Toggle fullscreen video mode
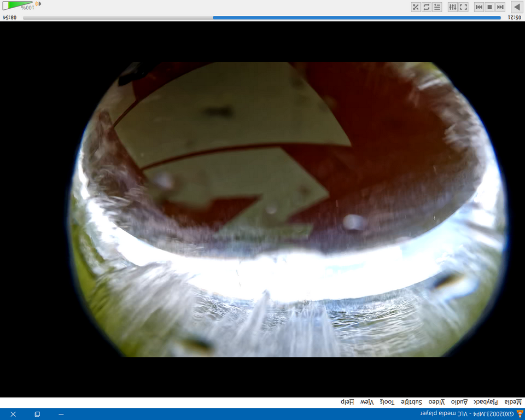The image size is (525, 420). (463, 7)
